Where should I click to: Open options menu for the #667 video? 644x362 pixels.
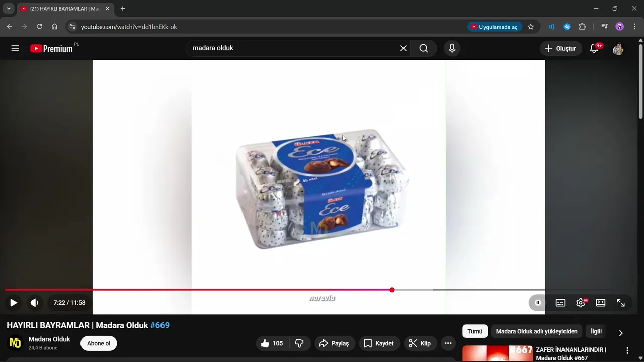[x=627, y=350]
